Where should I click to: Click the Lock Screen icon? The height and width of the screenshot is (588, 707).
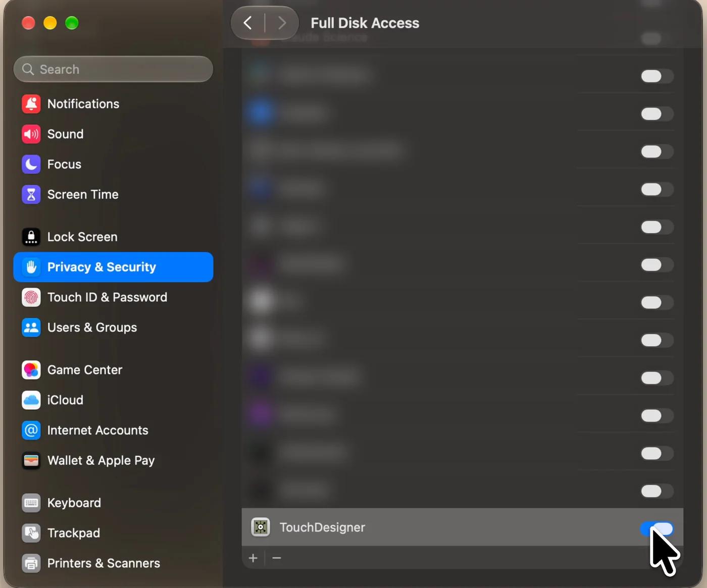coord(31,237)
